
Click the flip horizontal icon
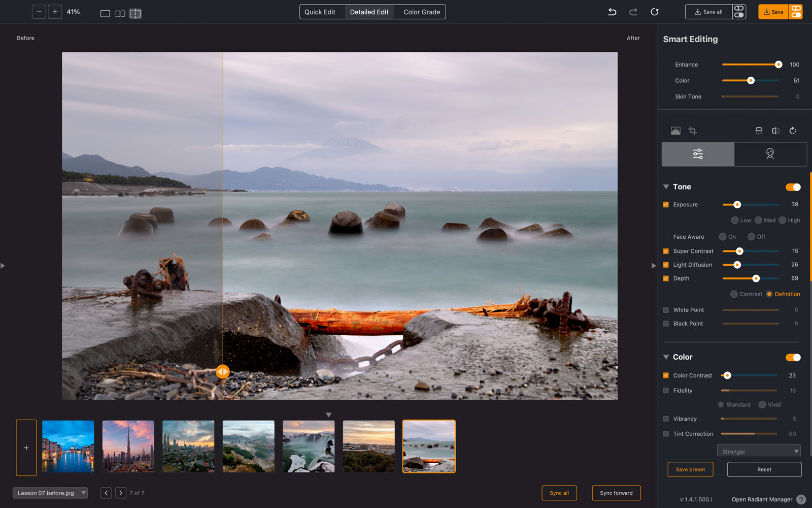tap(775, 131)
